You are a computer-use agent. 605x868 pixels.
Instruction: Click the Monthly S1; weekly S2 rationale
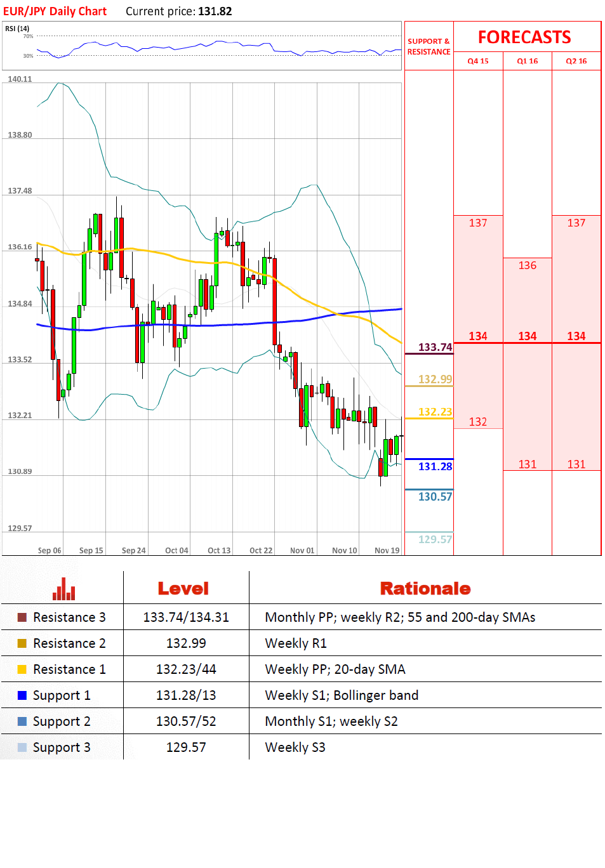[331, 721]
